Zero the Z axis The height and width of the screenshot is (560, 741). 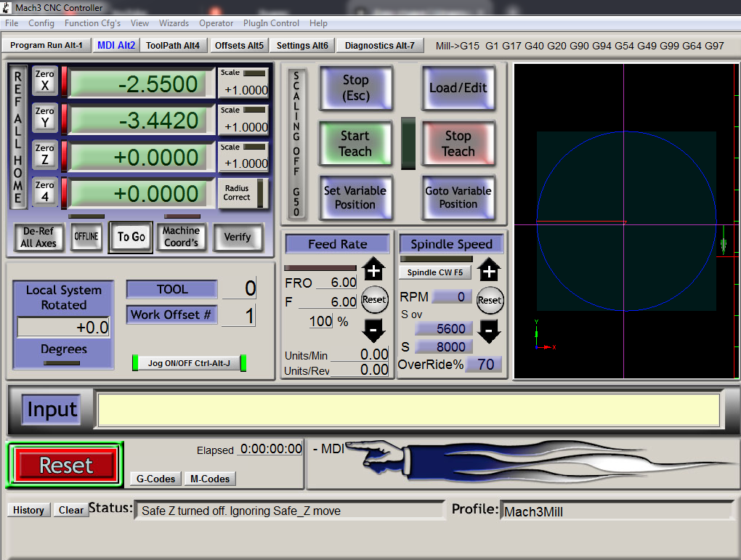pyautogui.click(x=45, y=155)
